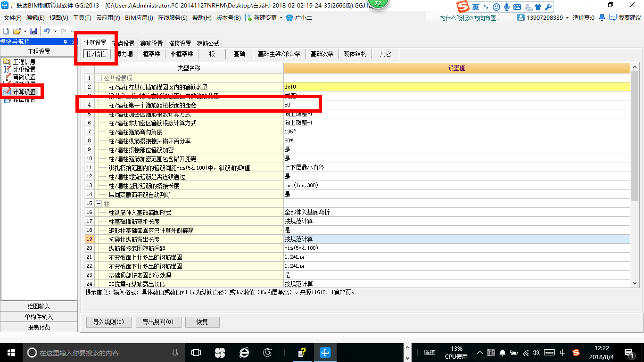Click the Sogou skin shirt icon

click(538, 7)
